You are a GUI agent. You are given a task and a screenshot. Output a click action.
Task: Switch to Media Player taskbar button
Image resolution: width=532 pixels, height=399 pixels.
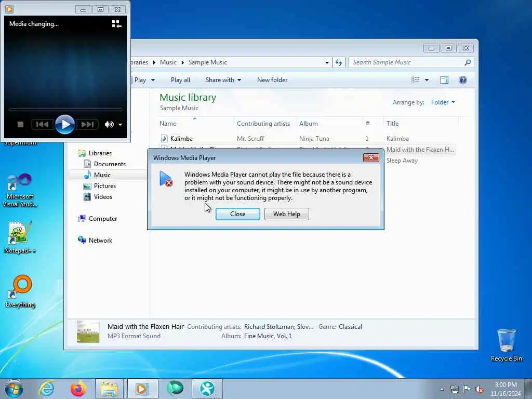(x=142, y=389)
